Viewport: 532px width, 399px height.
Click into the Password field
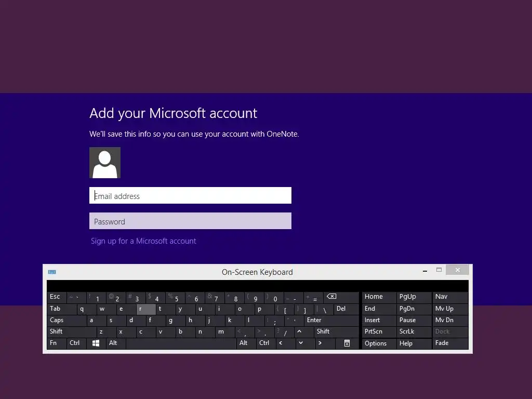(190, 221)
